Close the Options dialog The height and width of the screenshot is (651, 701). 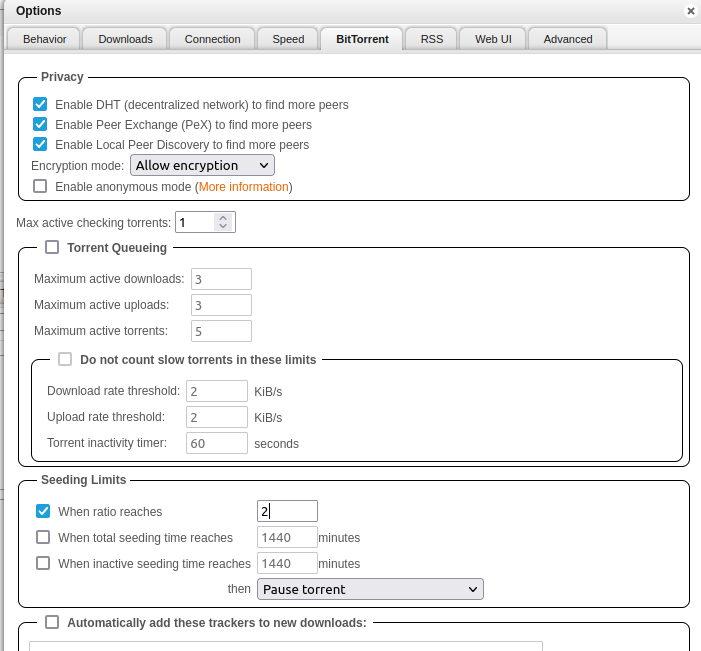click(690, 11)
